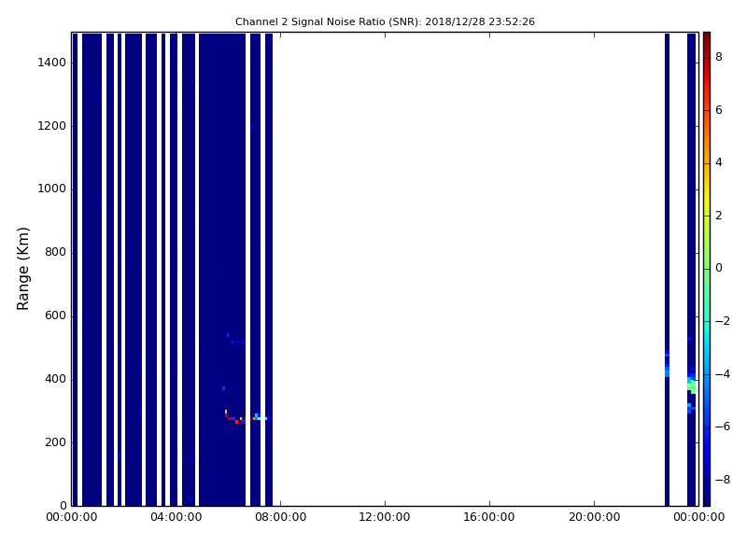Image resolution: width=747 pixels, height=560 pixels.
Task: Click the colorbar label 2
Action: pyautogui.click(x=719, y=216)
